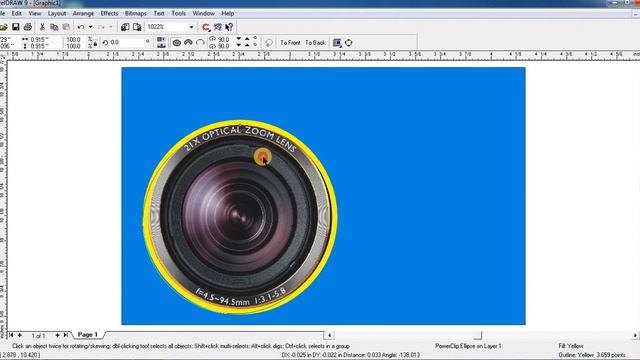Click the Open folder icon
The image size is (640, 360).
[4, 27]
